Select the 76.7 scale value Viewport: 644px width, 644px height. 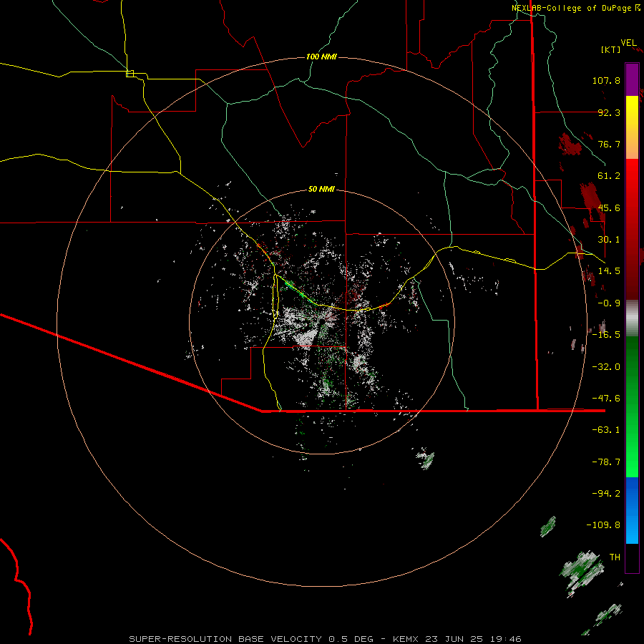tap(609, 144)
